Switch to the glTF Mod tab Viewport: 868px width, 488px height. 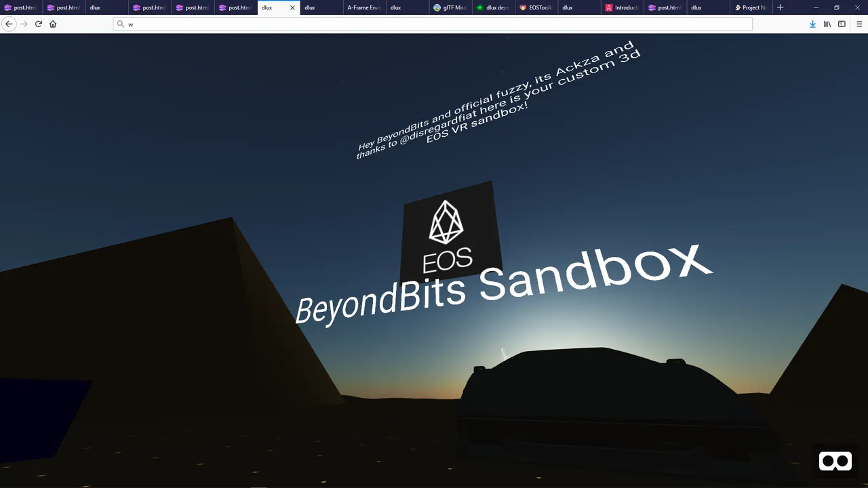[x=450, y=7]
